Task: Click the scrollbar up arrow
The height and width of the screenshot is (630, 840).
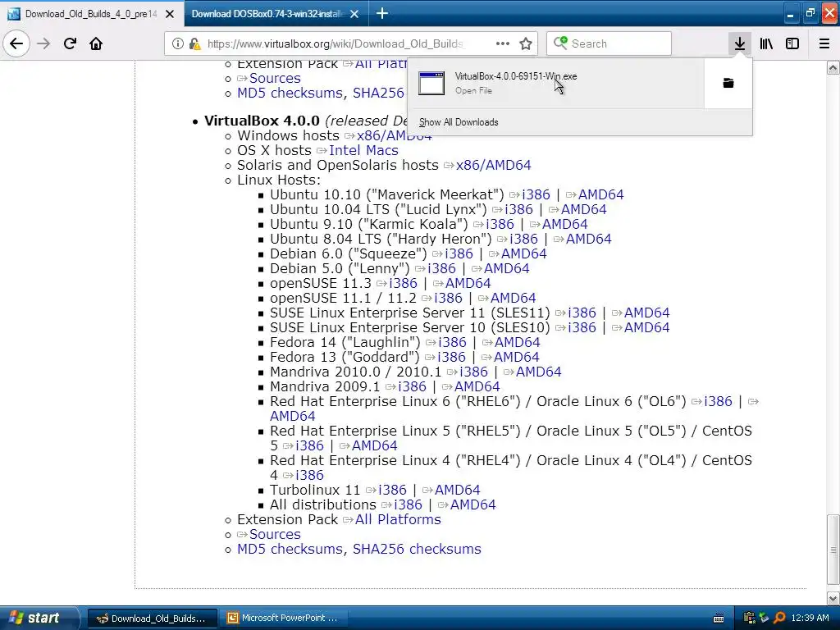Action: point(833,67)
